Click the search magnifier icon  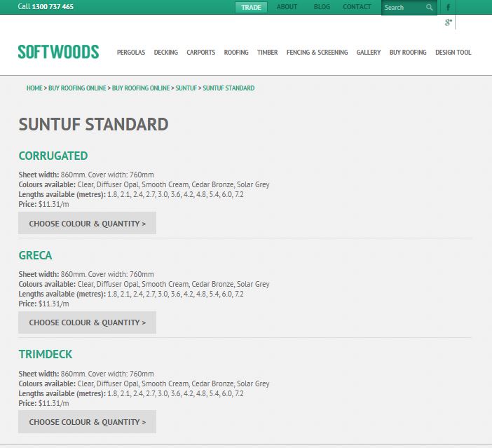[x=429, y=7]
